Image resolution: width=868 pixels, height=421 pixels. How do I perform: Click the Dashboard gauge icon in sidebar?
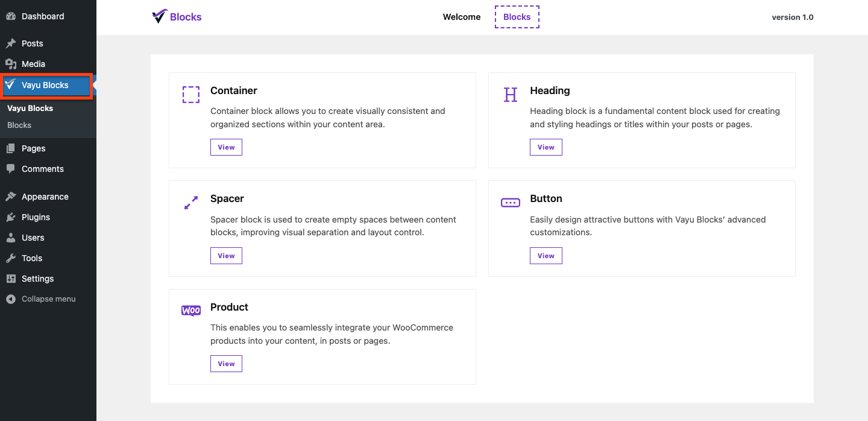click(11, 16)
